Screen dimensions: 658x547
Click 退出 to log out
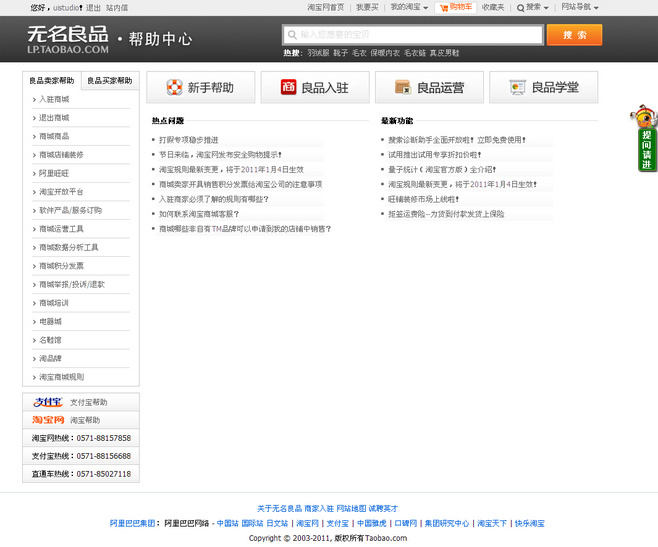93,8
